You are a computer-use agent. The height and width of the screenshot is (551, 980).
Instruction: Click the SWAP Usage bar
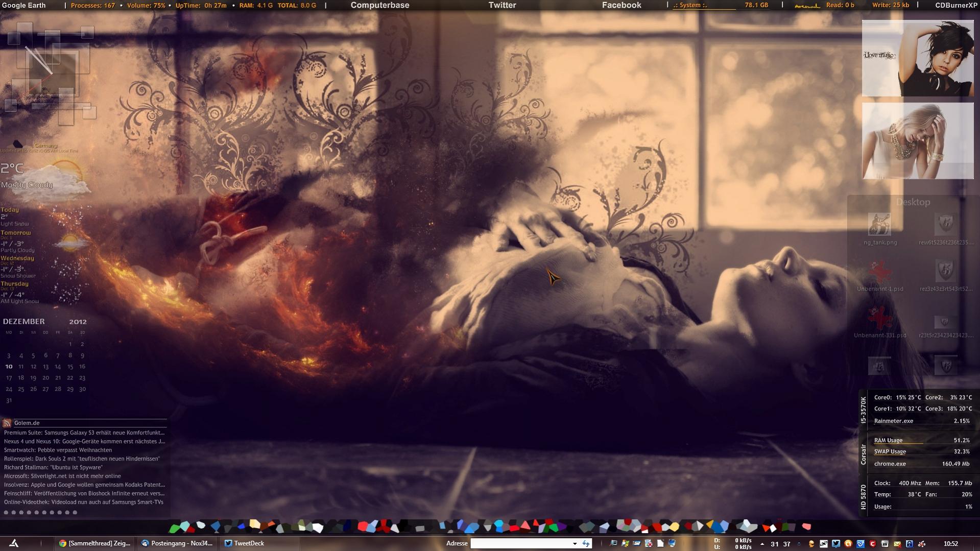(922, 451)
